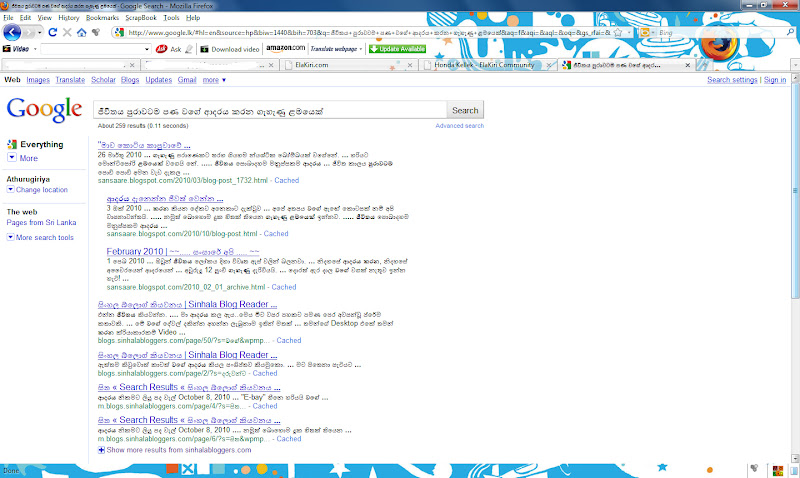Screen dimensions: 800x478
Task: Open the amazon.com toolbar shortcut
Action: (286, 48)
